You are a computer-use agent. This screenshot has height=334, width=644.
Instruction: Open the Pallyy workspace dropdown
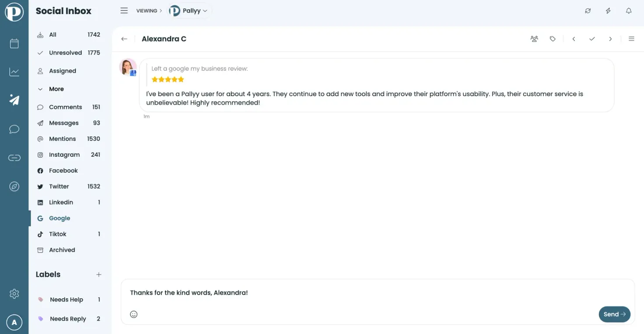click(189, 11)
